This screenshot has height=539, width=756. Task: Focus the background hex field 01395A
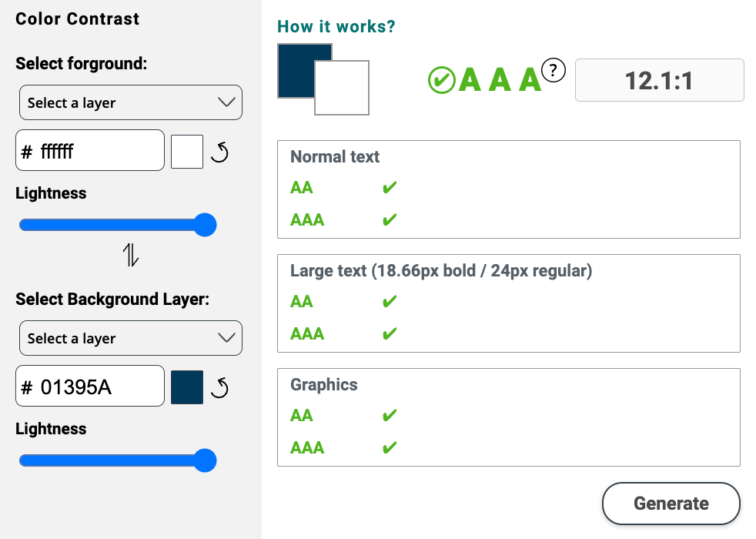(90, 386)
